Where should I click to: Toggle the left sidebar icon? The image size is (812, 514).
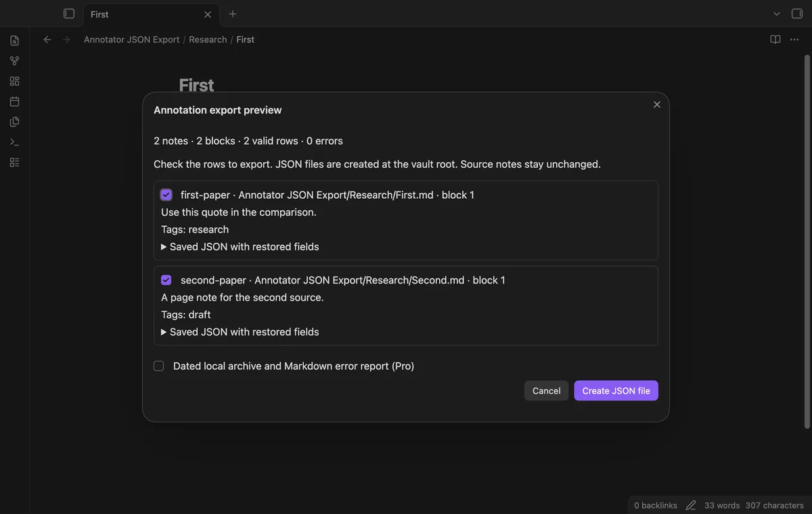68,14
